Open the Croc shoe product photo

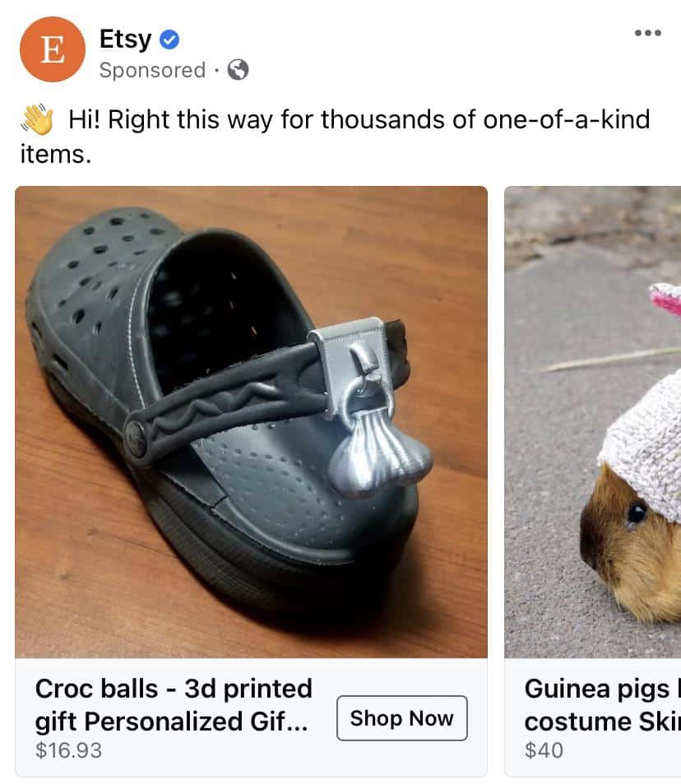[251, 422]
